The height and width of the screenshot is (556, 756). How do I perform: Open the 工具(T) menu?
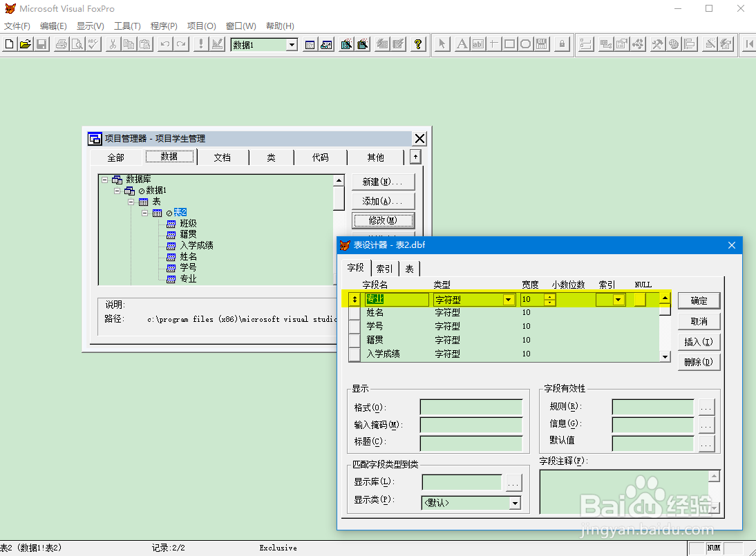[x=127, y=26]
